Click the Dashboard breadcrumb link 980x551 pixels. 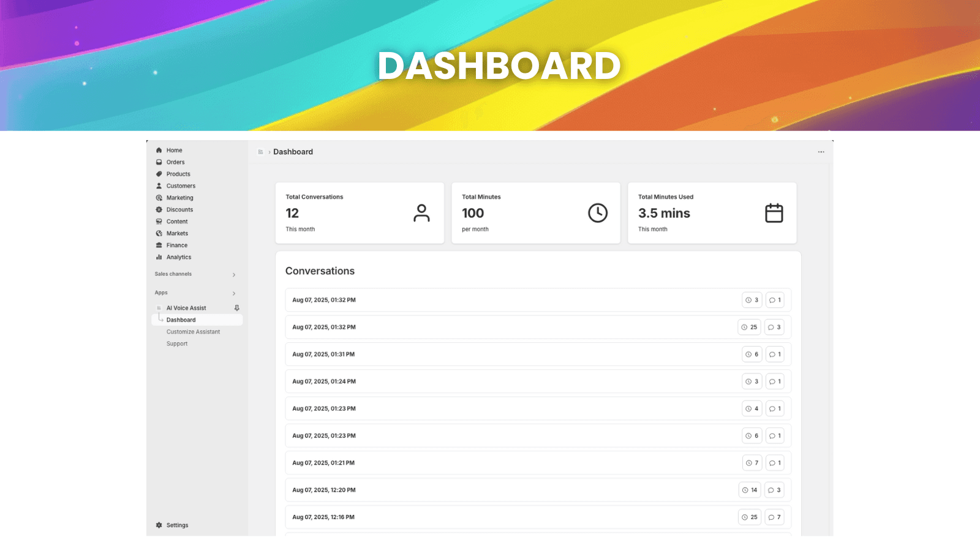[293, 151]
